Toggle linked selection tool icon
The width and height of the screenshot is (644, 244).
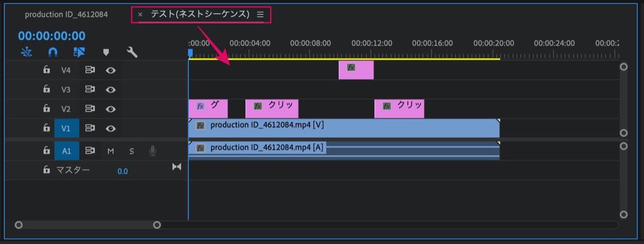point(79,52)
